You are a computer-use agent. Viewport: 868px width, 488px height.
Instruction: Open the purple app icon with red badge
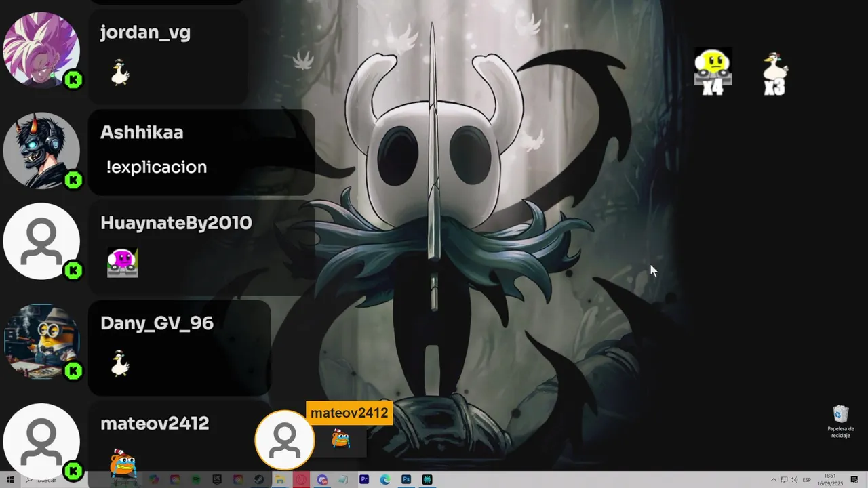pyautogui.click(x=322, y=479)
